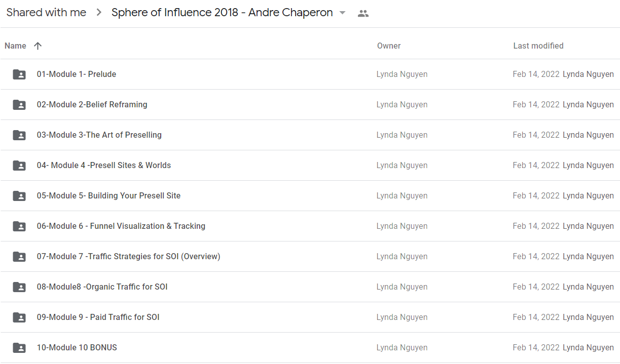Click Feb 14, 2022 date in the 09-Module 9 row

click(536, 317)
